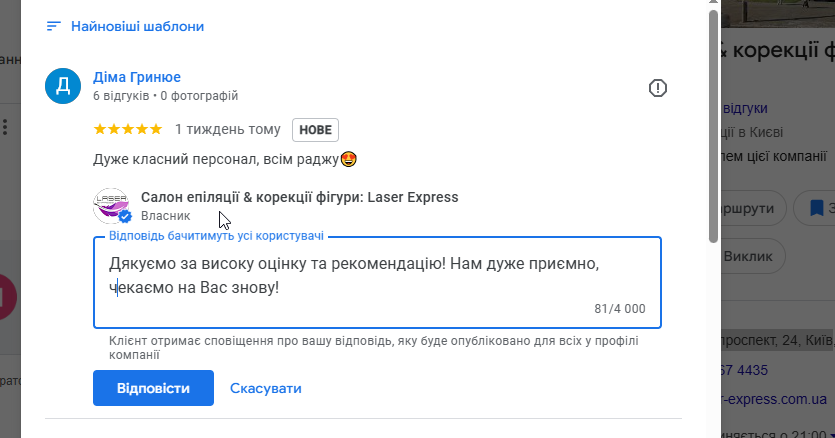Click the three-dot menu at left edge

click(x=5, y=127)
